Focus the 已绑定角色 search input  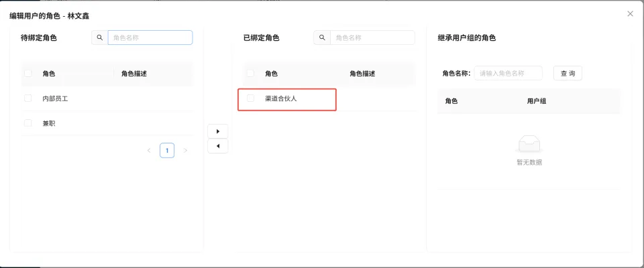click(x=372, y=38)
